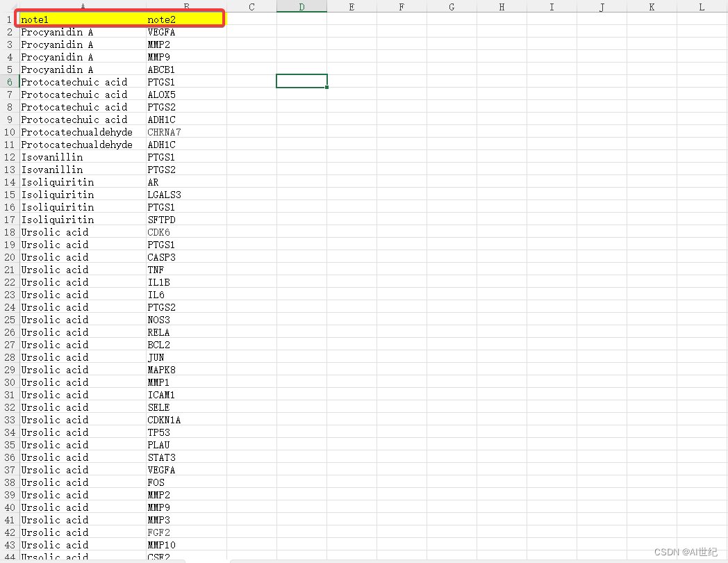Select row 43 header number
Viewport: 728px width, 563px height.
[10, 545]
